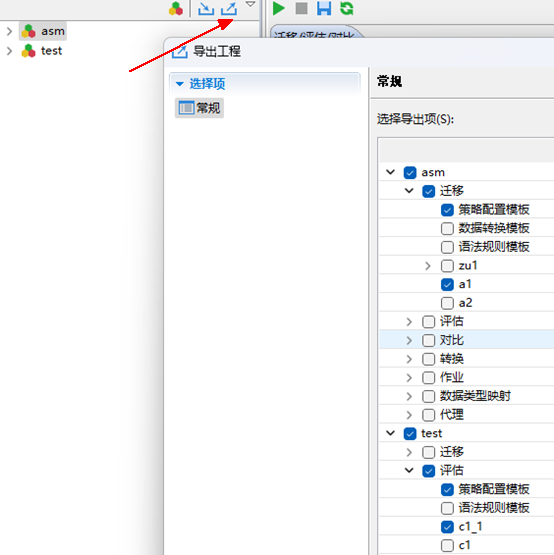Uncheck the 评估 checkbox under test
The height and width of the screenshot is (555, 554).
[429, 471]
